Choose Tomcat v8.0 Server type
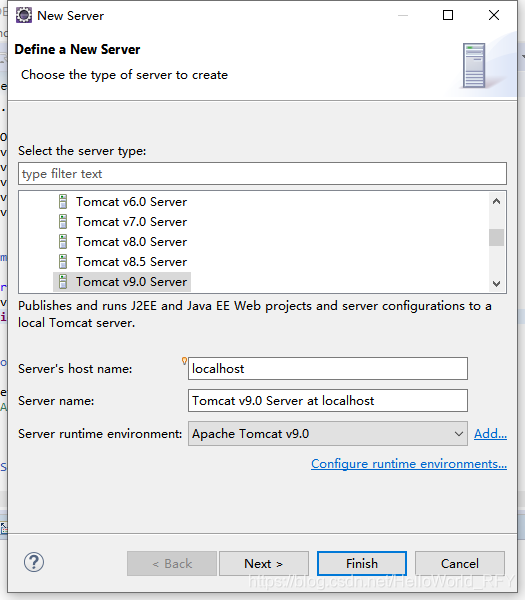 point(131,241)
